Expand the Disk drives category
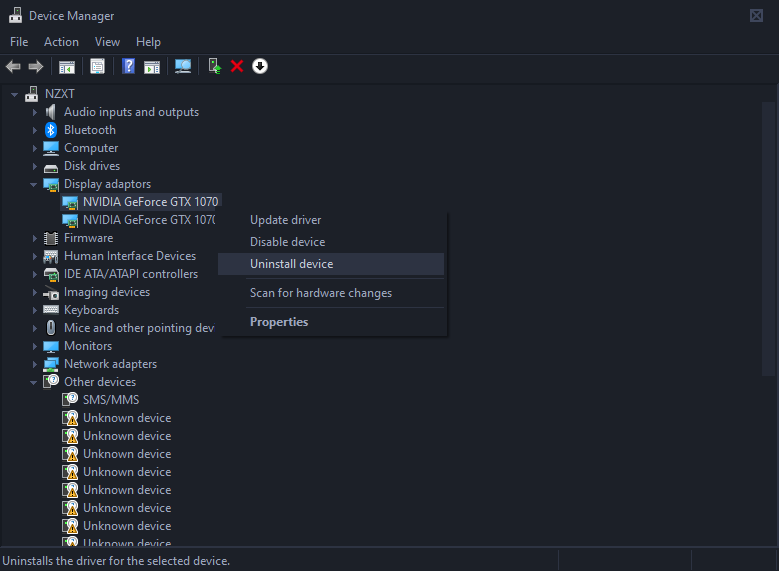The image size is (779, 571). point(34,166)
